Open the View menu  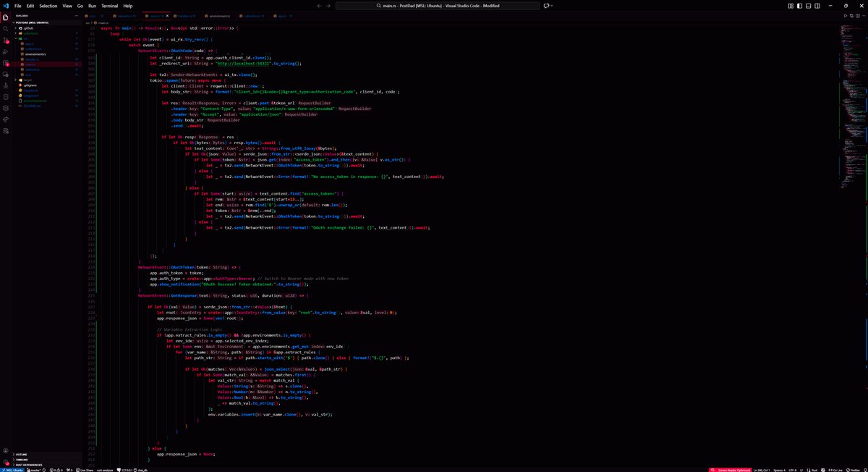click(67, 6)
